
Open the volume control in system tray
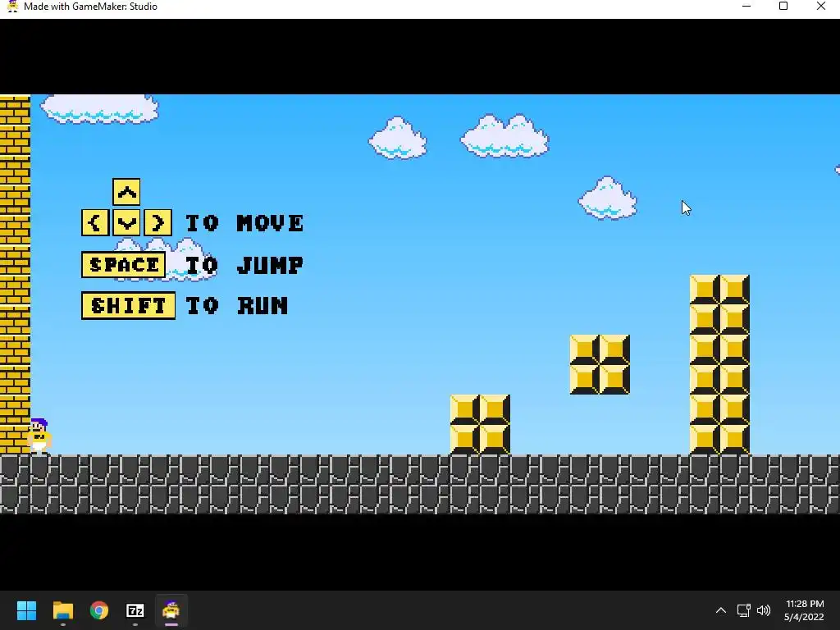[764, 610]
